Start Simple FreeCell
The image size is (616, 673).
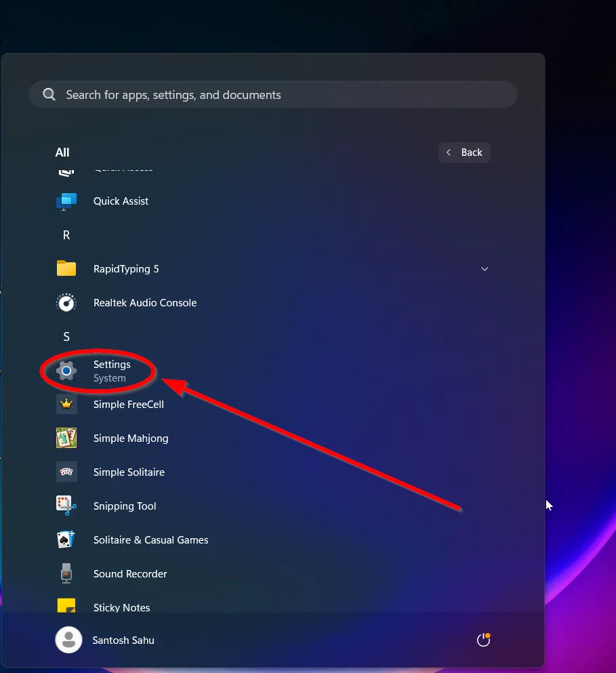[128, 404]
